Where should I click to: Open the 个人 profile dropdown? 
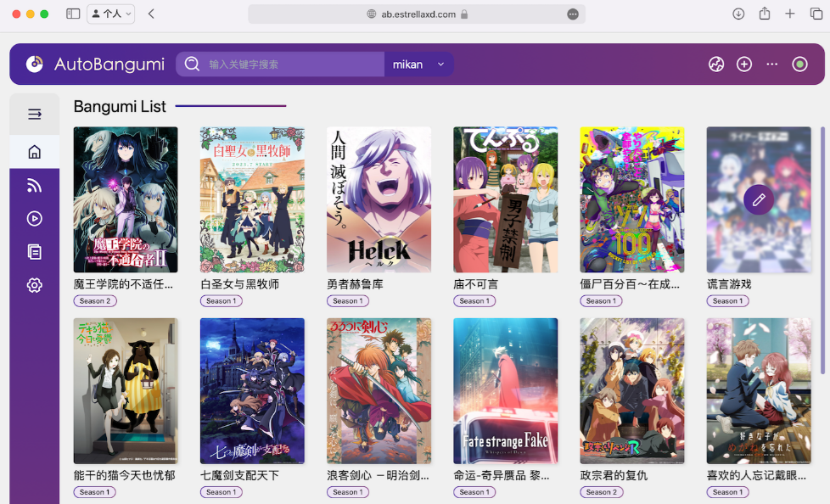[110, 14]
